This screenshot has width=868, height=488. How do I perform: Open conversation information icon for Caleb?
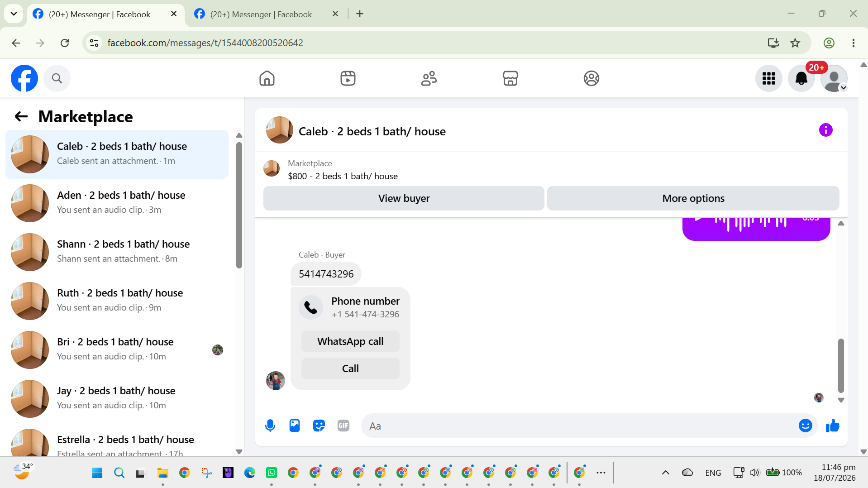[825, 130]
